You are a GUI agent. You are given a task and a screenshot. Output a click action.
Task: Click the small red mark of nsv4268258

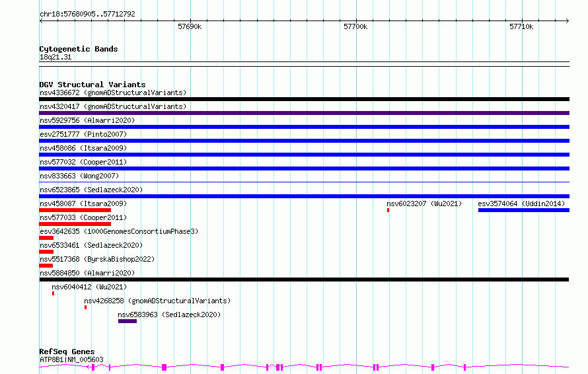(x=85, y=307)
